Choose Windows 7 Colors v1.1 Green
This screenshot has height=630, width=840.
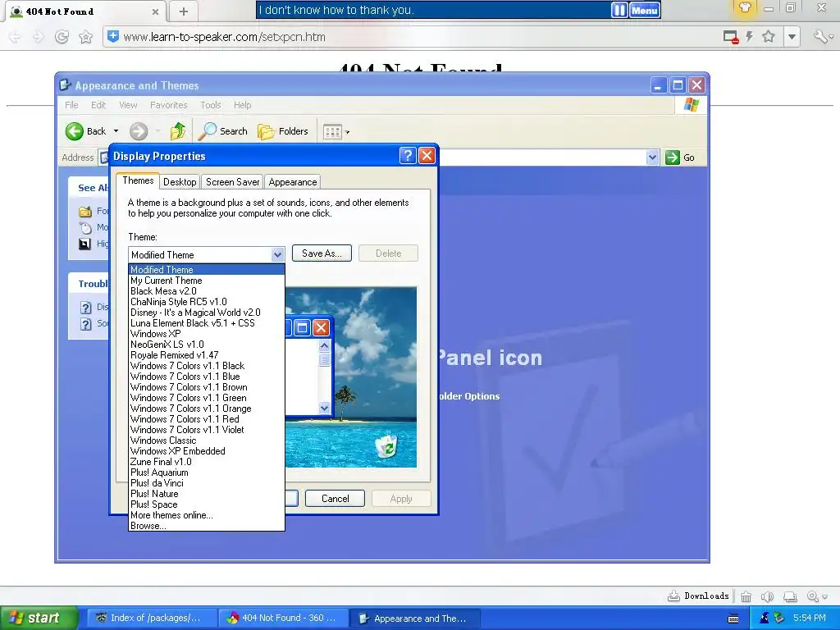pos(206,398)
